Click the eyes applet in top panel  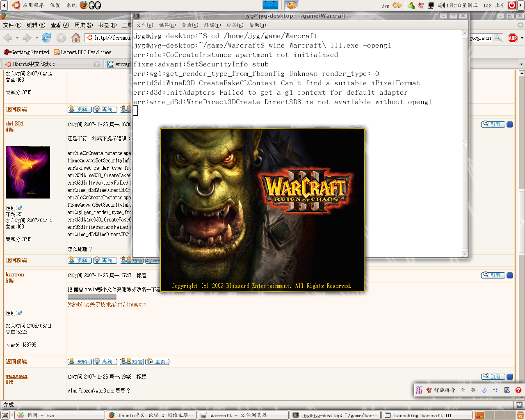click(95, 5)
